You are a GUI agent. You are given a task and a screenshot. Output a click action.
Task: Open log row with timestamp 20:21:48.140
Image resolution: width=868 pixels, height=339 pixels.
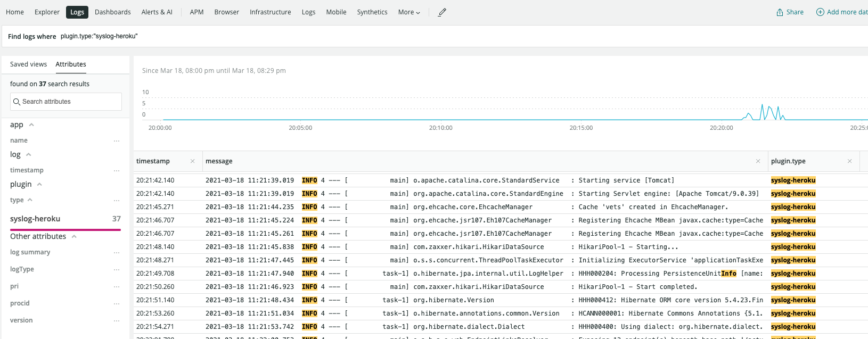coord(501,247)
